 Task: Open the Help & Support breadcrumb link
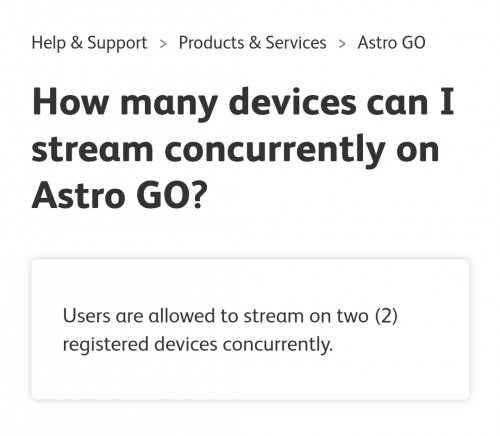coord(89,43)
